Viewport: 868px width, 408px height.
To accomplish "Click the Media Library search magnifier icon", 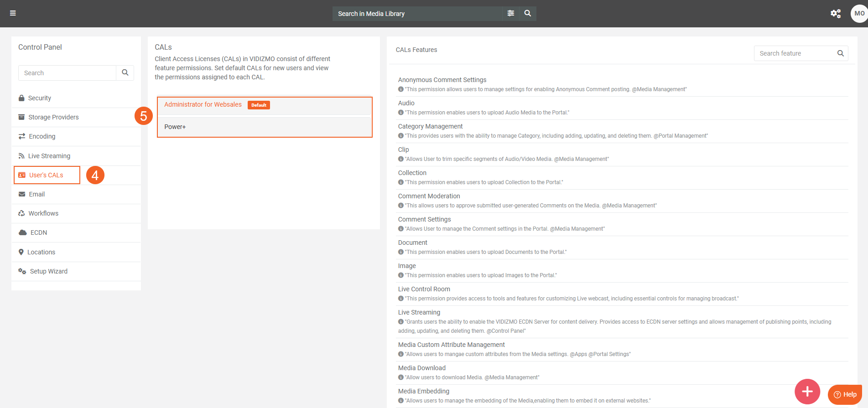I will 527,13.
